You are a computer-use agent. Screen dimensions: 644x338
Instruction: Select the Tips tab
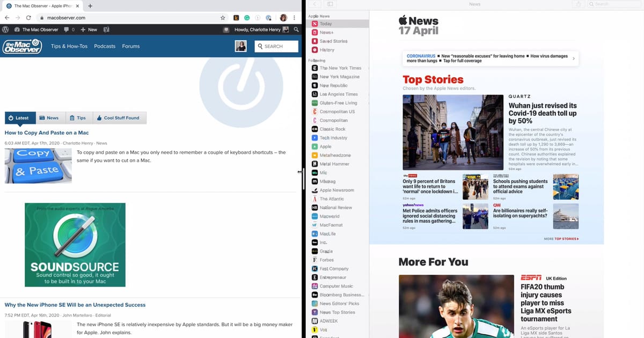click(78, 118)
